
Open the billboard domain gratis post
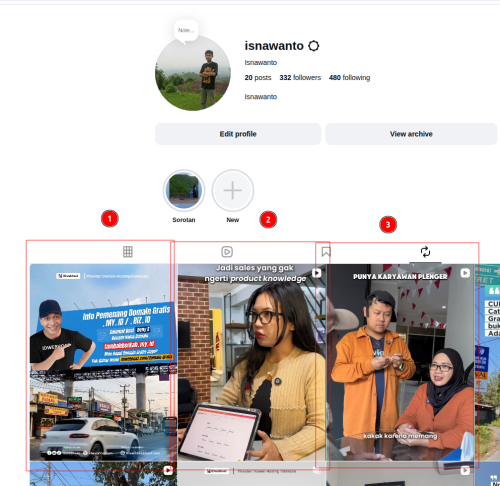tap(103, 362)
